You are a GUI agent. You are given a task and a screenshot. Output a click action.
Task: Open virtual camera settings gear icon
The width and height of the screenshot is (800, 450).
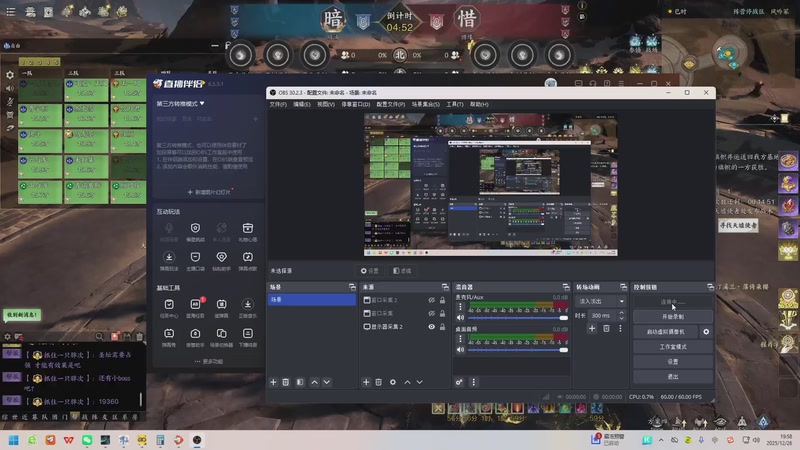click(x=706, y=332)
